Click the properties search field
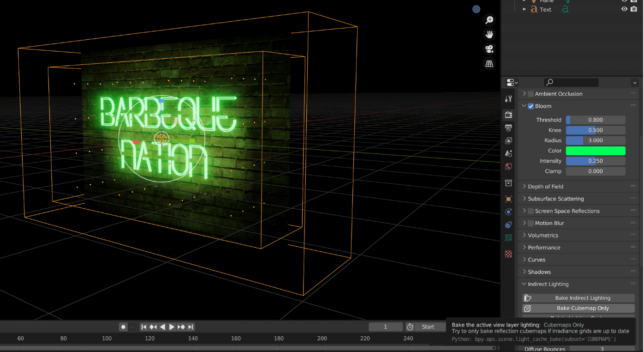 571,83
